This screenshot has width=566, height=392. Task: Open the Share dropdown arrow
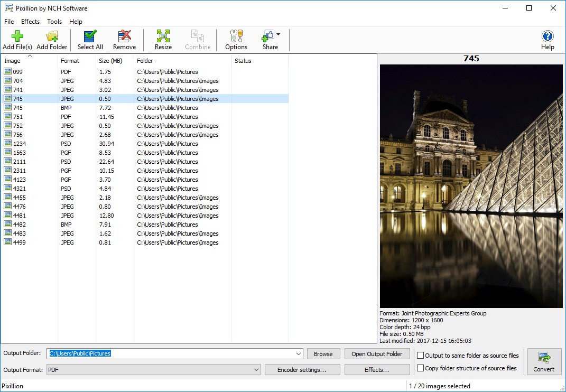[278, 33]
